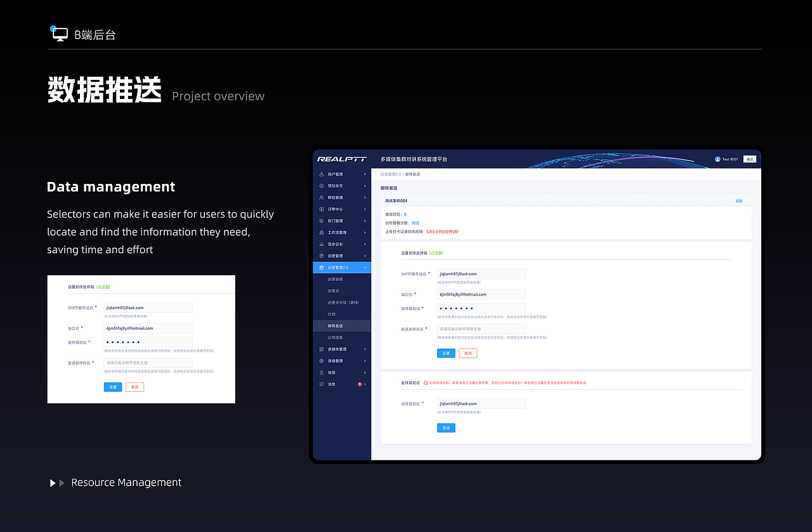Expand the 百步召车 chevron
Screen dimensions: 812x532
[x=365, y=244]
